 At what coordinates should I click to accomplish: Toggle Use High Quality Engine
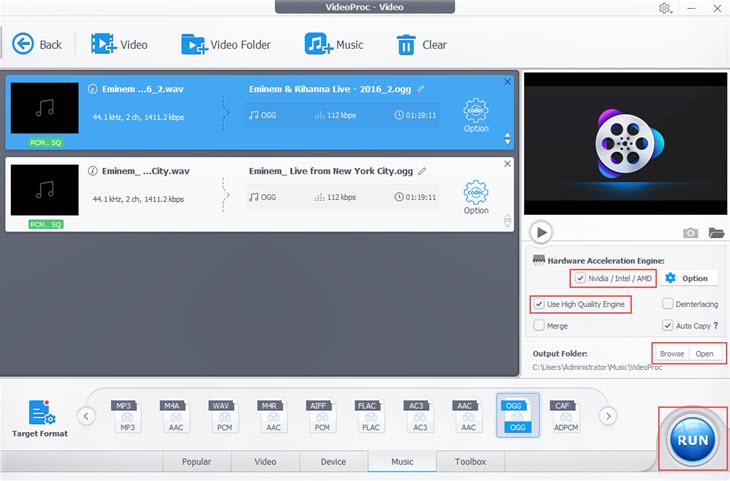click(539, 304)
